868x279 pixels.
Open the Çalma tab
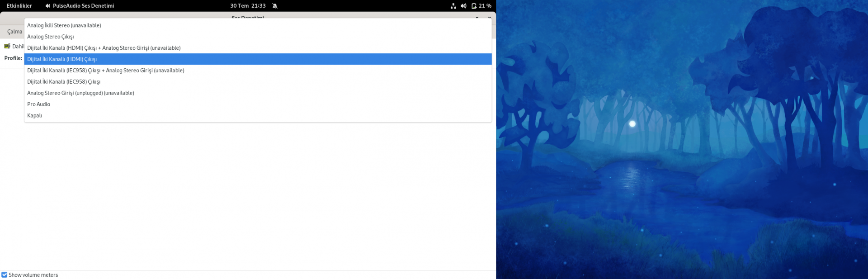(14, 32)
